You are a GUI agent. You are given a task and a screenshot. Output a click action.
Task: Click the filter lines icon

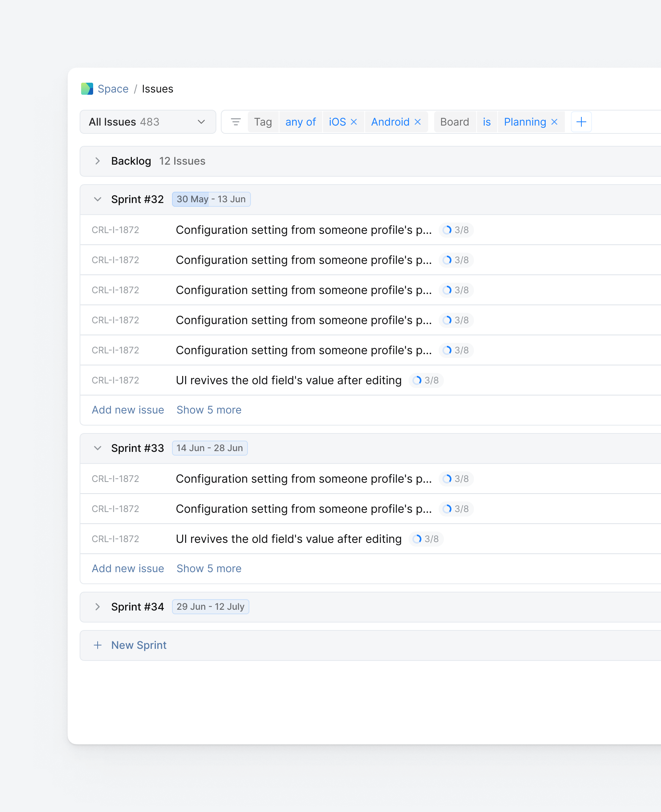pyautogui.click(x=236, y=122)
